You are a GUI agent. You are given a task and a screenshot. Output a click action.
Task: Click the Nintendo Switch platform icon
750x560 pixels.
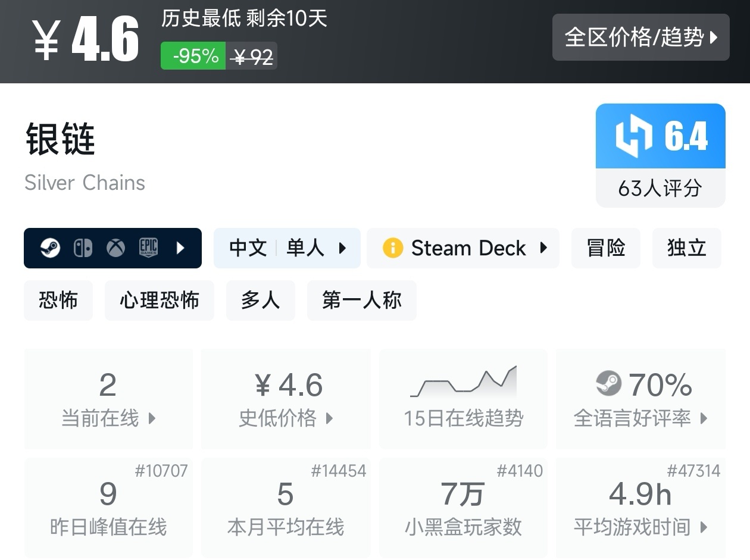pyautogui.click(x=83, y=248)
